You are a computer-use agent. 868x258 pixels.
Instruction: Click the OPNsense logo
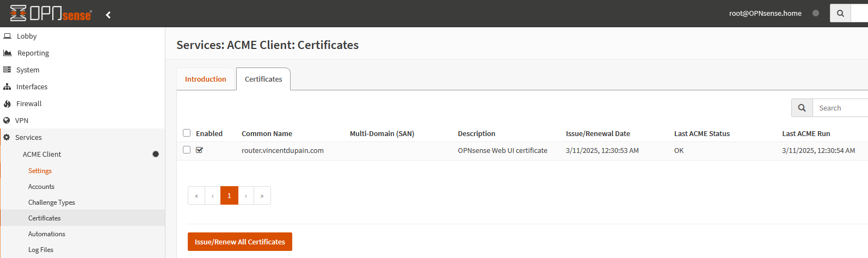[51, 14]
